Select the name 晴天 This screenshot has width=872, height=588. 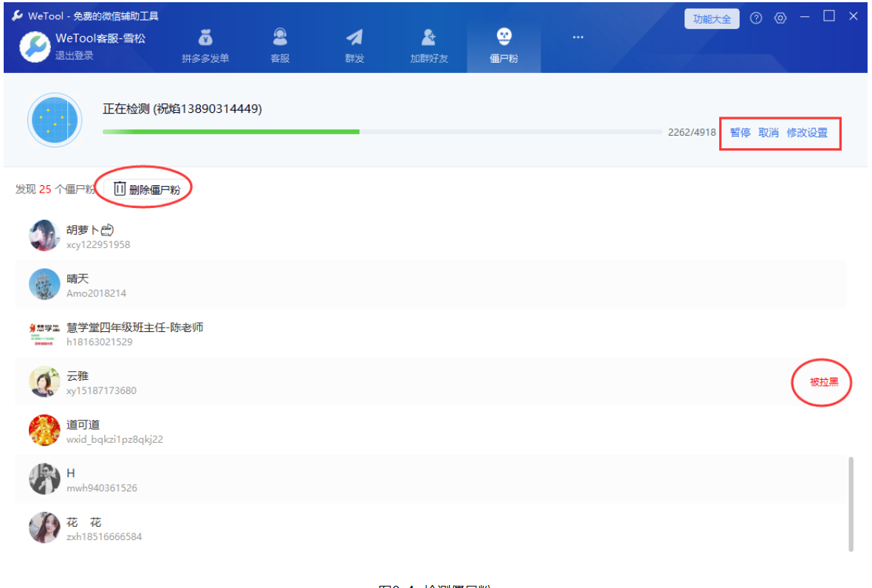[x=78, y=278]
